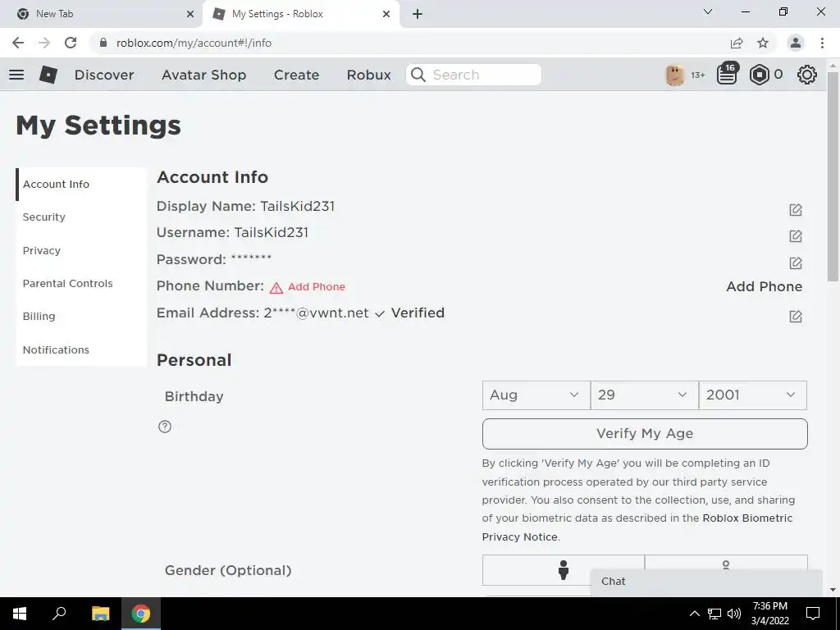Show hidden system tray icons
Image resolution: width=840 pixels, height=630 pixels.
pos(694,614)
